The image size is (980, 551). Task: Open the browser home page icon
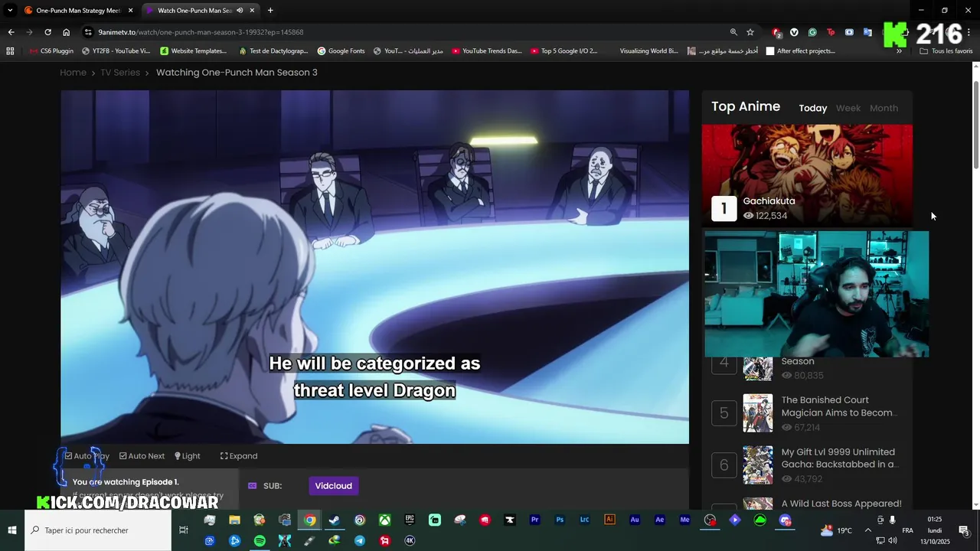[67, 32]
